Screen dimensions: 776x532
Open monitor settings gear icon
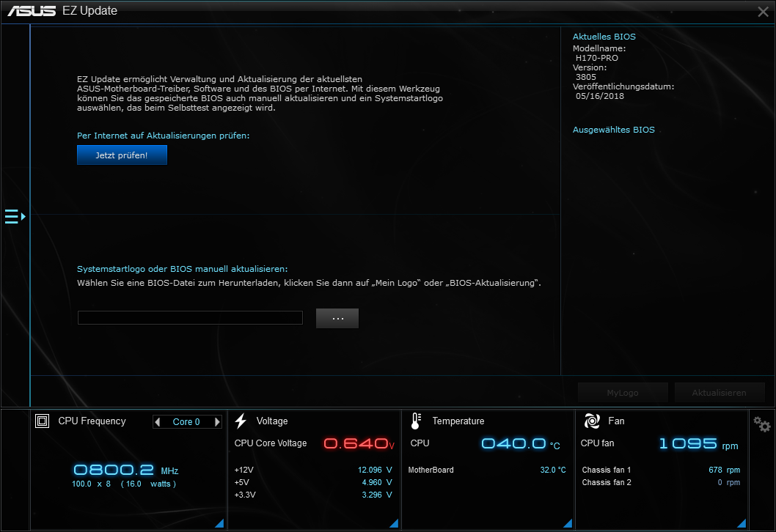tap(761, 424)
